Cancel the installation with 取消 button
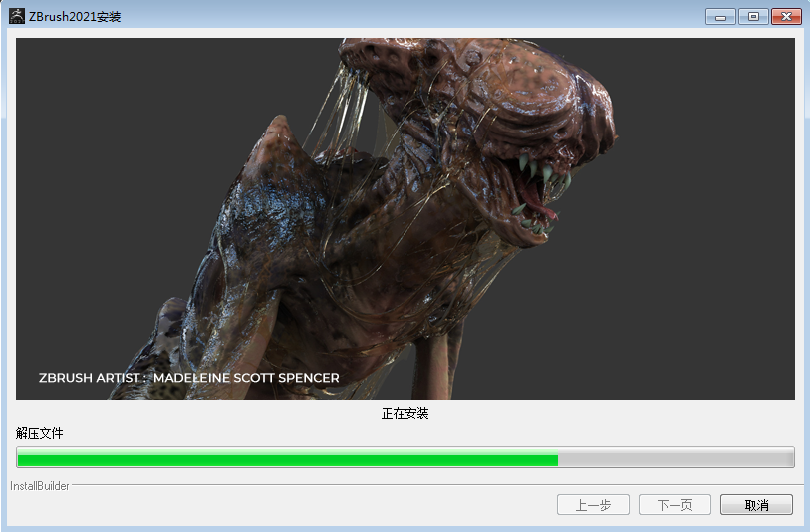The height and width of the screenshot is (532, 810). point(756,505)
